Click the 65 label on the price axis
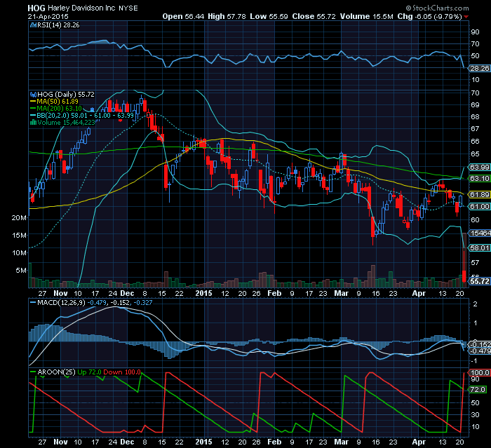 pos(475,154)
